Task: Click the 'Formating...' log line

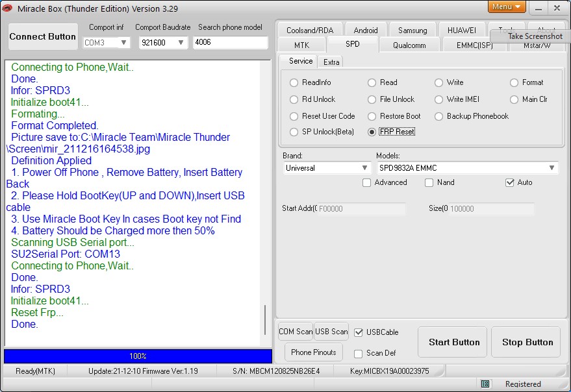Action: 38,114
